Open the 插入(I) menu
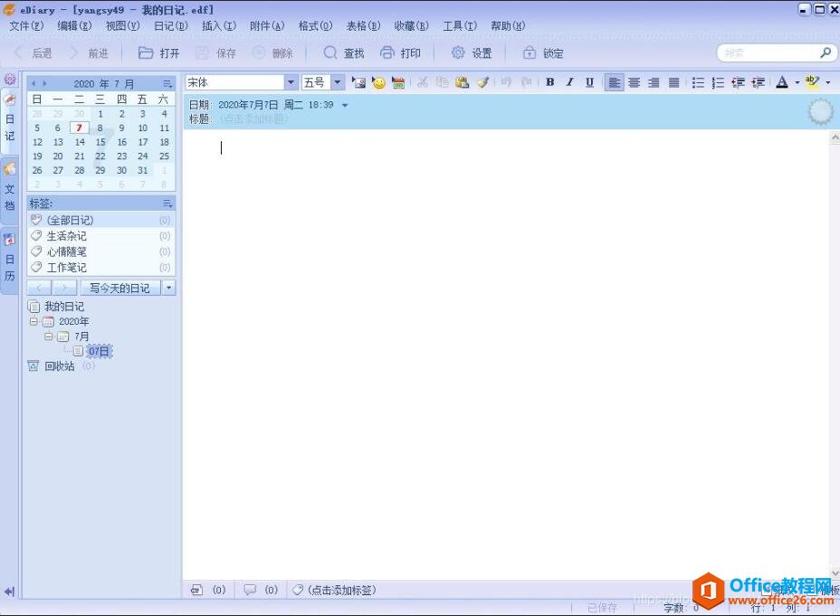 coord(219,25)
